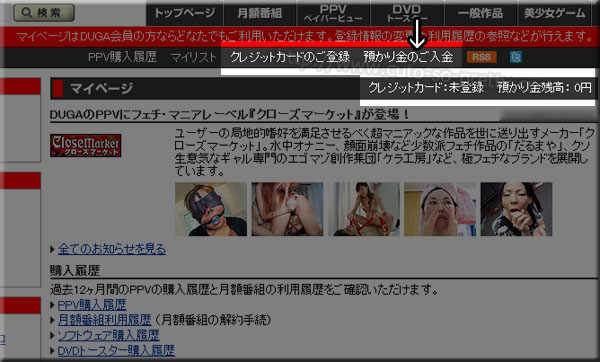Select PPV購入履歴 in the submenu bar

click(122, 57)
